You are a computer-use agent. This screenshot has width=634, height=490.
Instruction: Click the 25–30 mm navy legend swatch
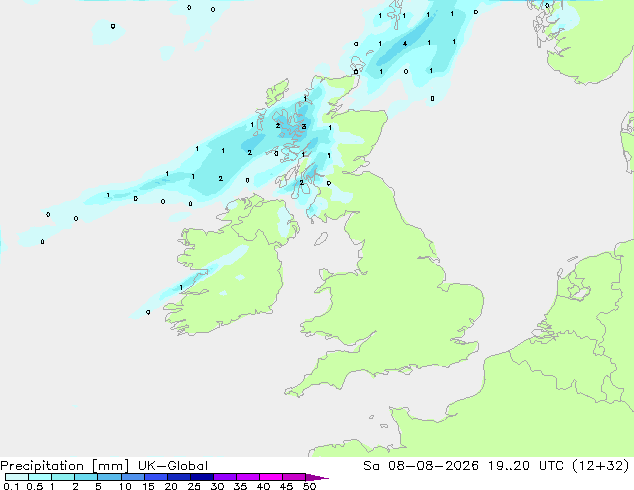(x=201, y=477)
